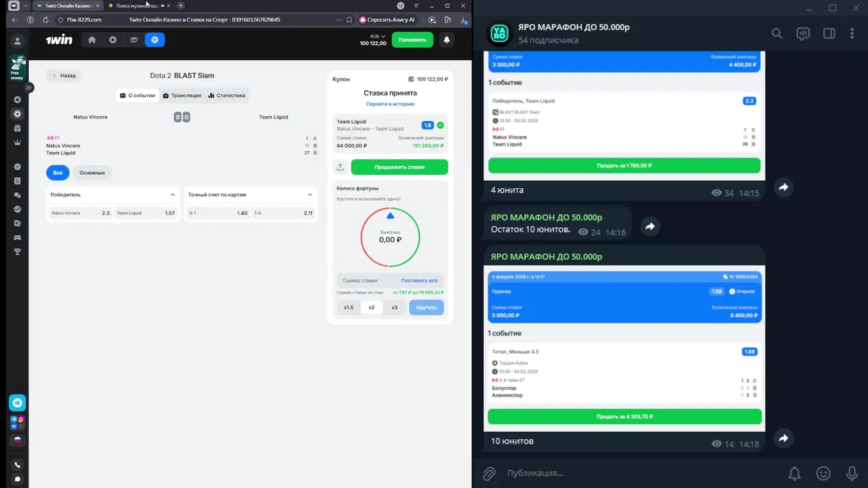Click the chat bubbles icon in 1win sidebar
The height and width of the screenshot is (488, 868).
click(18, 195)
